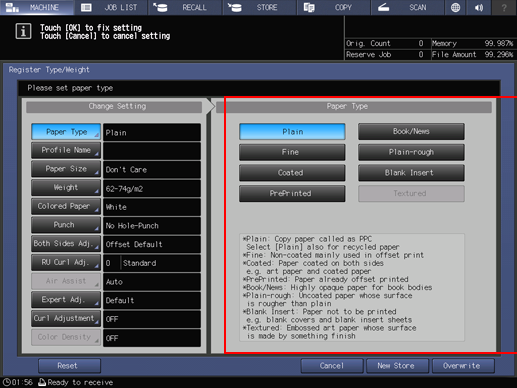Open the Weight setting
The image size is (517, 388).
(66, 188)
